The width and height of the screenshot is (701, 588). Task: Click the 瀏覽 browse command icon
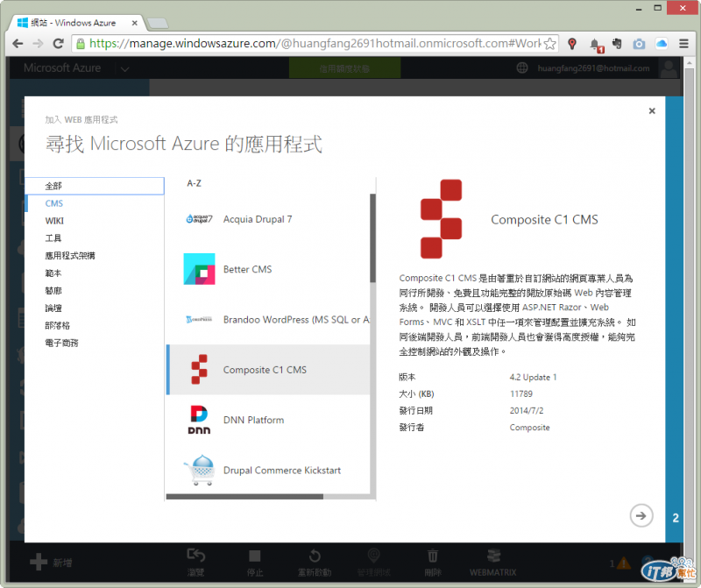point(195,556)
